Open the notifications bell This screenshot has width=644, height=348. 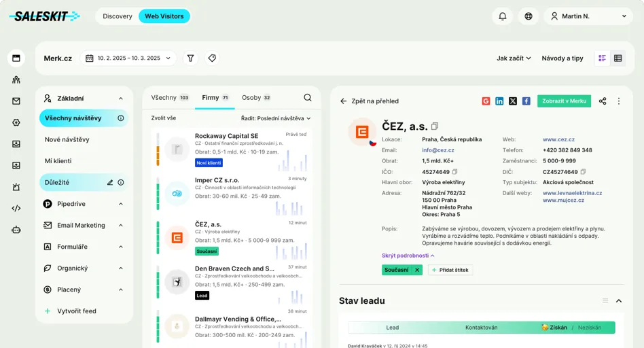(502, 16)
